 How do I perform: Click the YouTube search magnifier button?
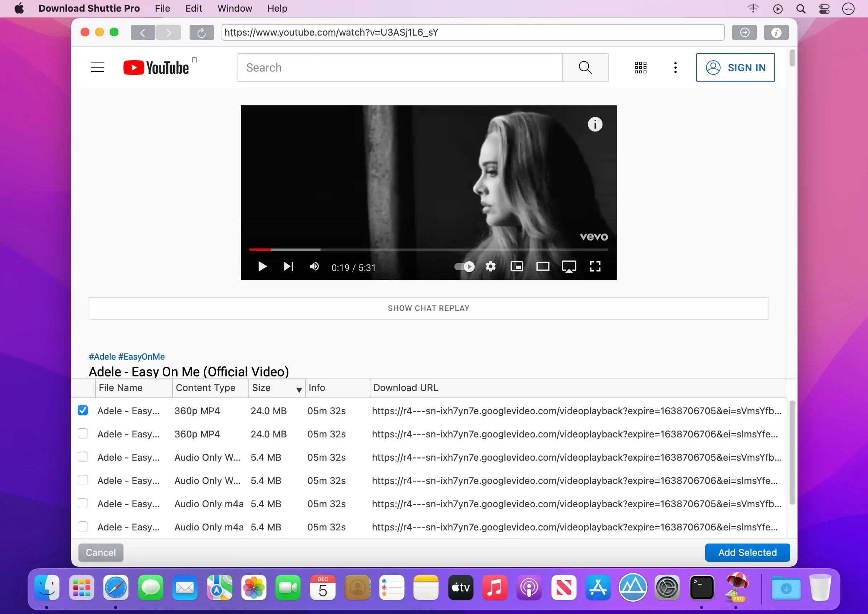click(585, 68)
